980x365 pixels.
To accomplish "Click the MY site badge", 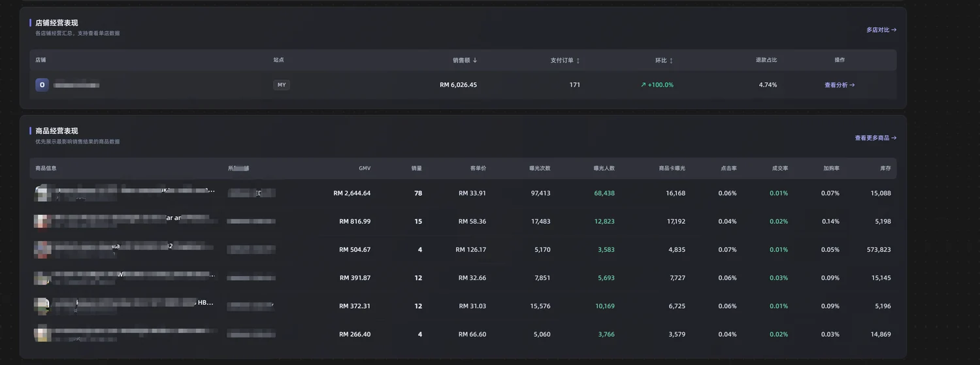I will point(282,85).
